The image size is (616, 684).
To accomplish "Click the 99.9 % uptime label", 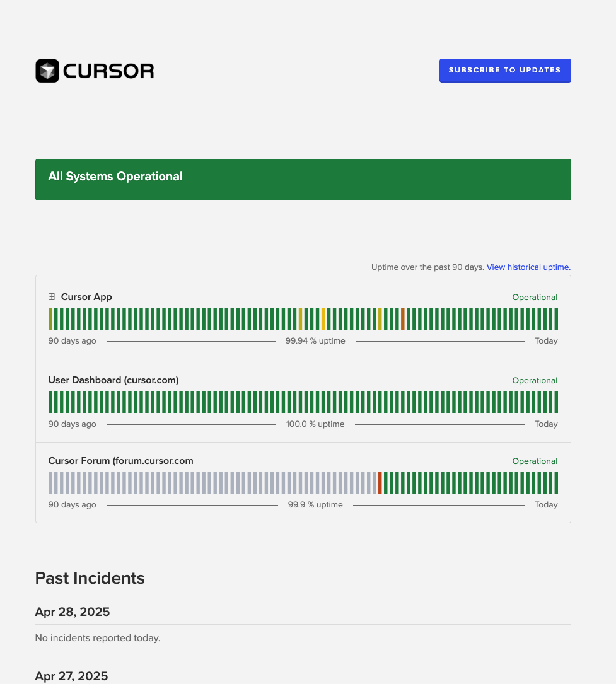I will click(315, 505).
